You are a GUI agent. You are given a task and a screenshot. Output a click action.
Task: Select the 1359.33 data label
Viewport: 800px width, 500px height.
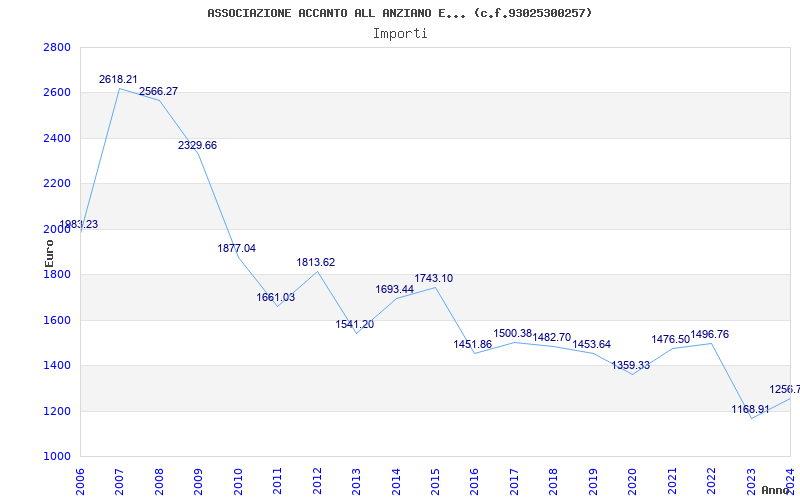631,366
